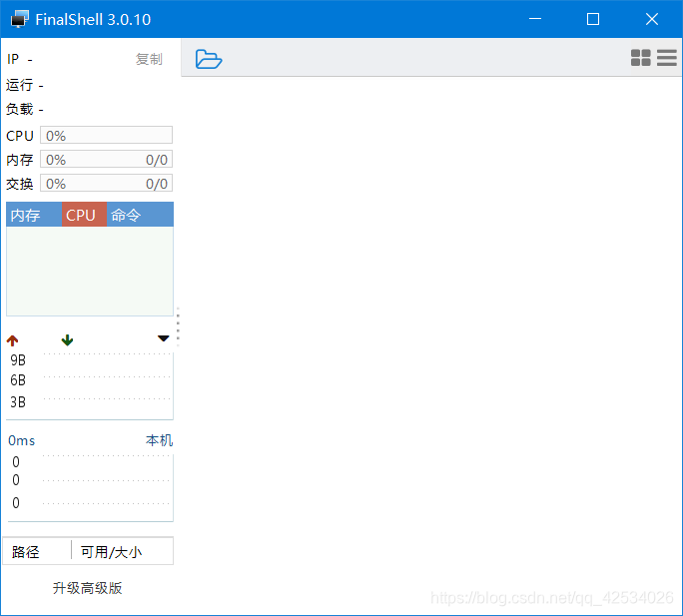Click the green download arrow icon
Screen dimensions: 683x616
point(67,339)
